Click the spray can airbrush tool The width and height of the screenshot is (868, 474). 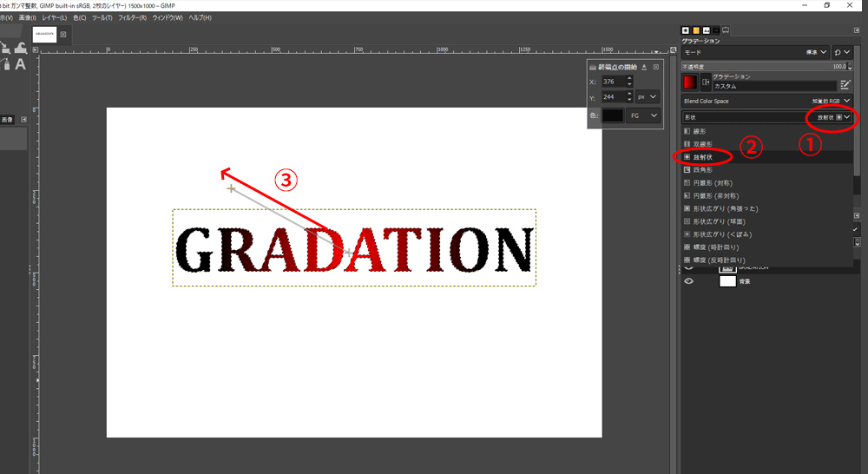tap(5, 64)
